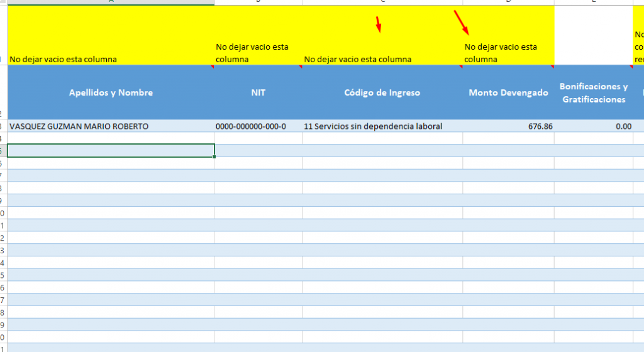
Task: Select the Apellidos y Nombre header cell
Action: tap(111, 92)
